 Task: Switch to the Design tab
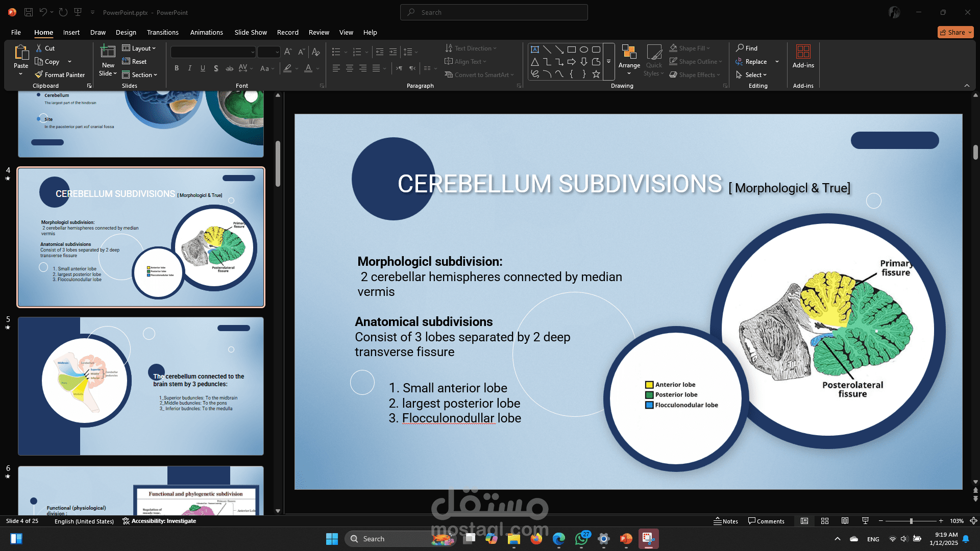(x=126, y=32)
